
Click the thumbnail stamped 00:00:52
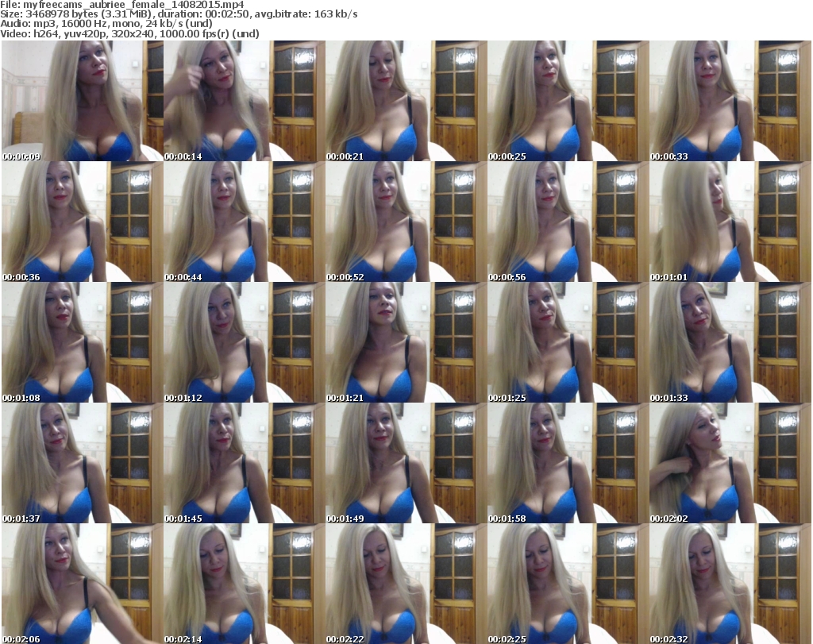point(406,222)
